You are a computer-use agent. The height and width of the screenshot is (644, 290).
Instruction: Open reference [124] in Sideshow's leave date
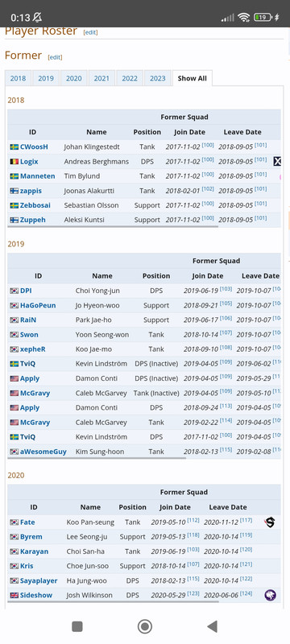click(x=246, y=593)
